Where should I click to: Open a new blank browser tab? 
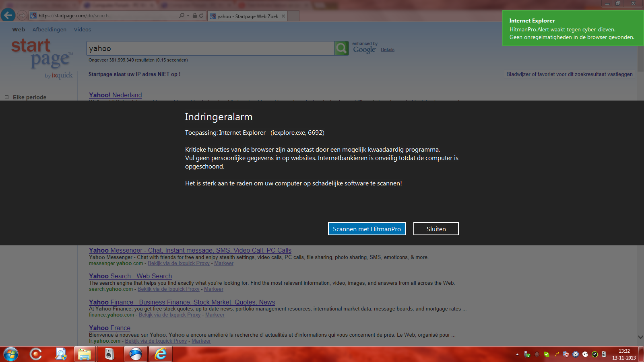coord(293,16)
